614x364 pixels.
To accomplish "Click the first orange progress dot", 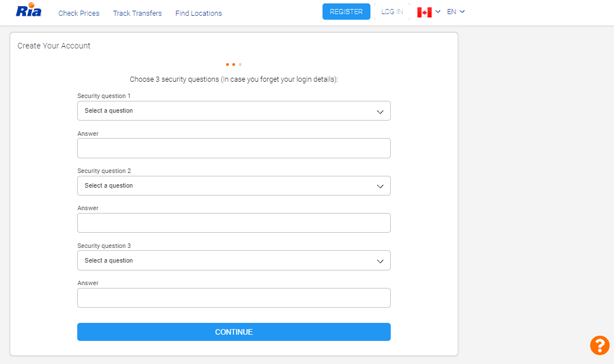I will 227,65.
